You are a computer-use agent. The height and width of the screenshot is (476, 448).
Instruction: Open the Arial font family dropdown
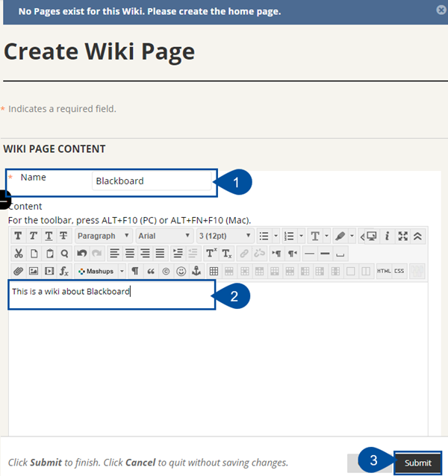click(x=164, y=236)
